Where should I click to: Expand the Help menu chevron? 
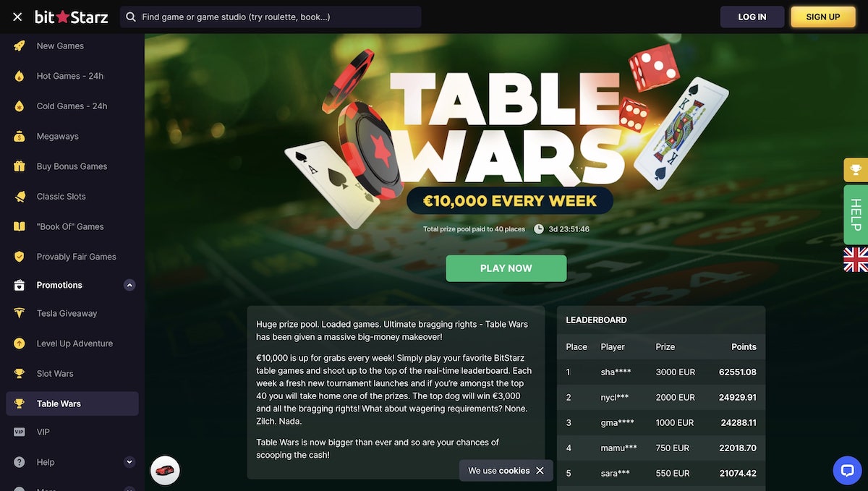click(x=129, y=462)
